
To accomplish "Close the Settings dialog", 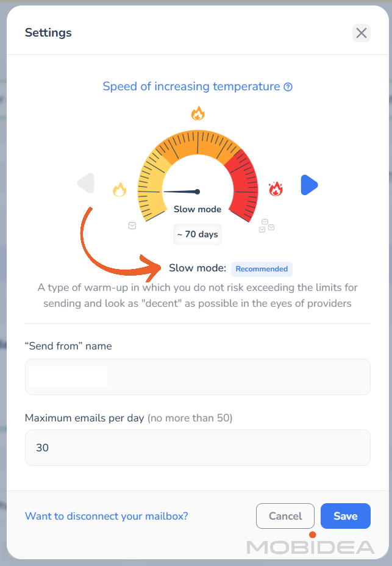I will click(x=362, y=33).
